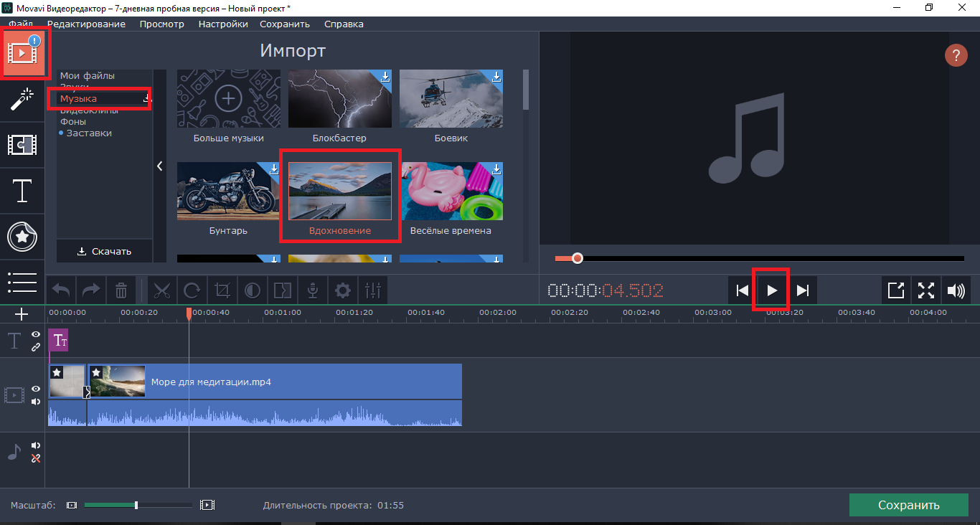This screenshot has width=980, height=525.
Task: Collapse the import categories panel arrow
Action: (159, 166)
